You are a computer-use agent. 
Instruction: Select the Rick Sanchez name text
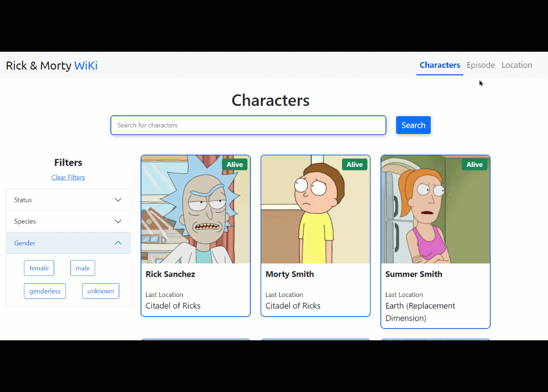170,274
